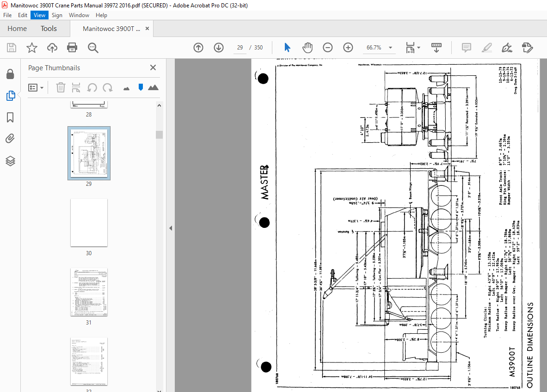Delete selected page with trash icon
This screenshot has width=547, height=392.
tap(61, 87)
